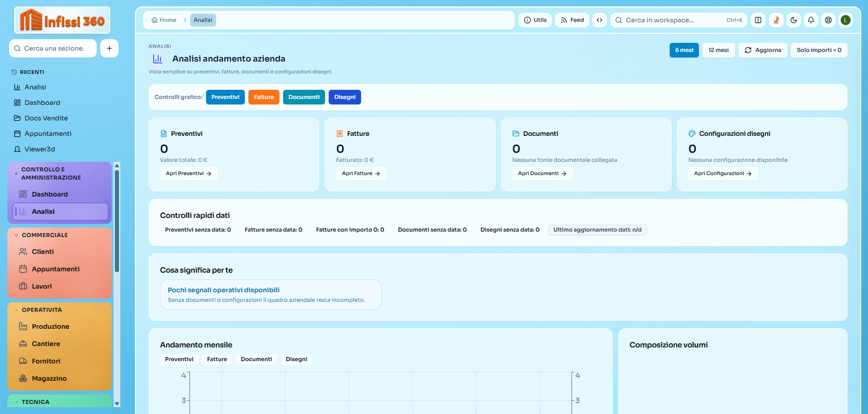Collapse the Commerciale sidebar section
Image resolution: width=868 pixels, height=414 pixels.
45,235
